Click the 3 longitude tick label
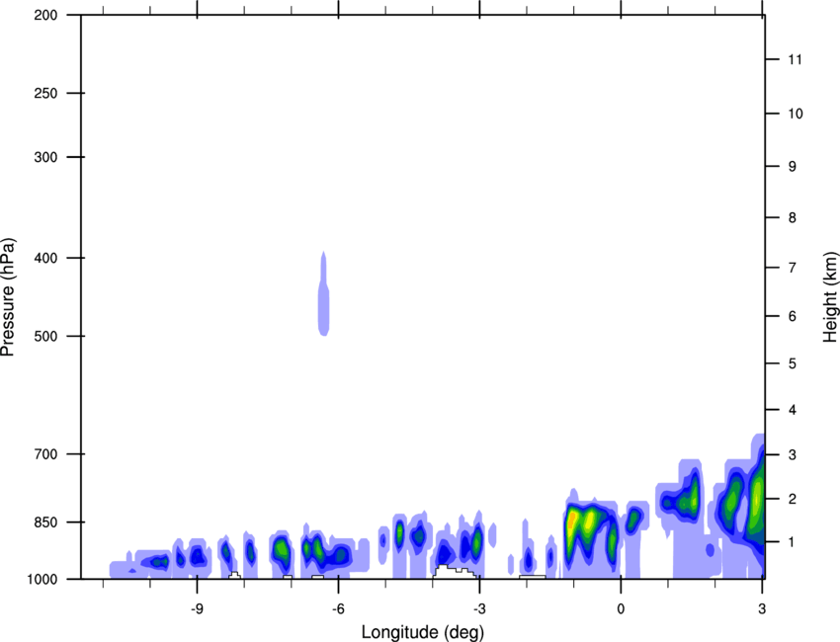The width and height of the screenshot is (840, 642). point(762,609)
